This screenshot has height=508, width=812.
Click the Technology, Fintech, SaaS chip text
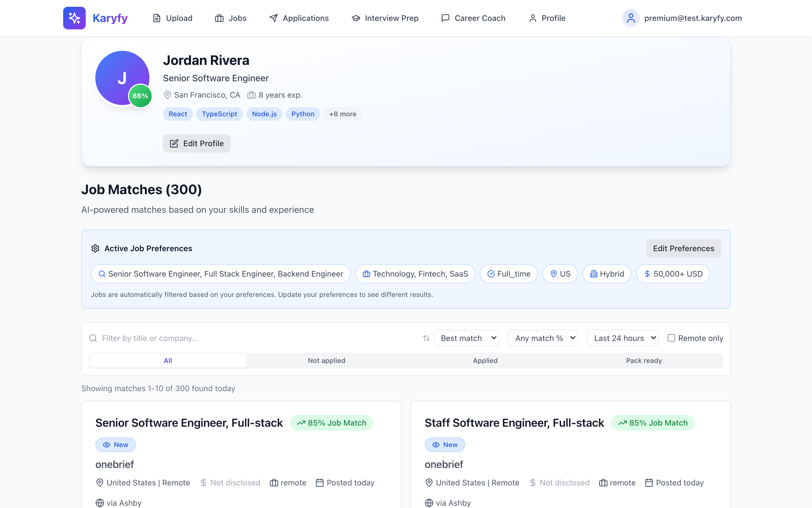pyautogui.click(x=420, y=274)
